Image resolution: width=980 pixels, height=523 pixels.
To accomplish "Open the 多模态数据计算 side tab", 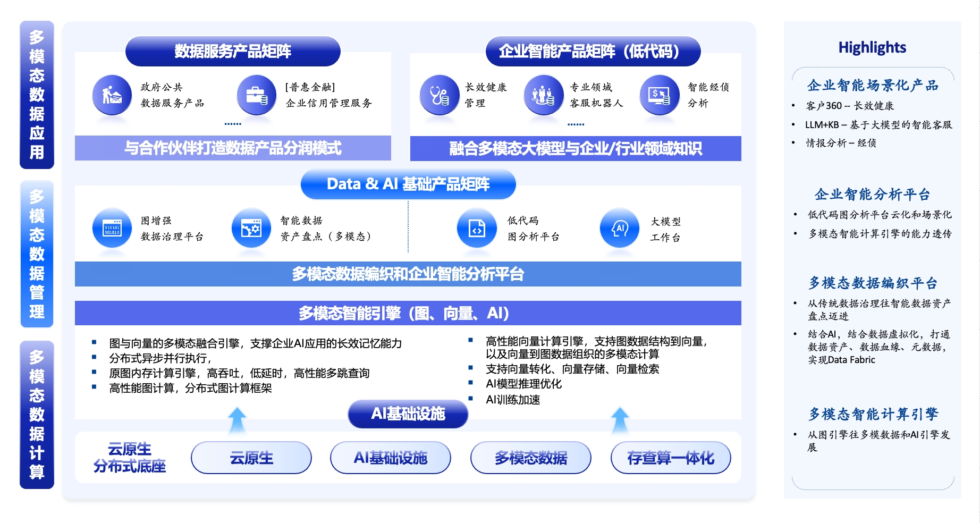I will [37, 415].
